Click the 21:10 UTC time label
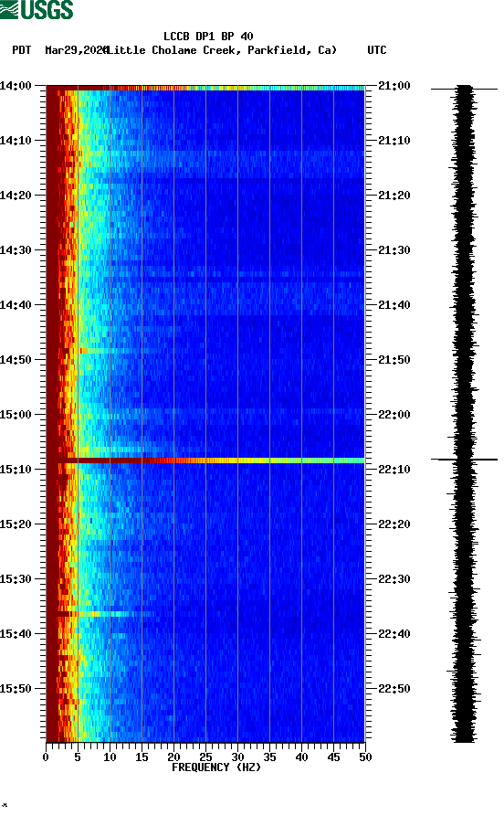 tap(394, 141)
